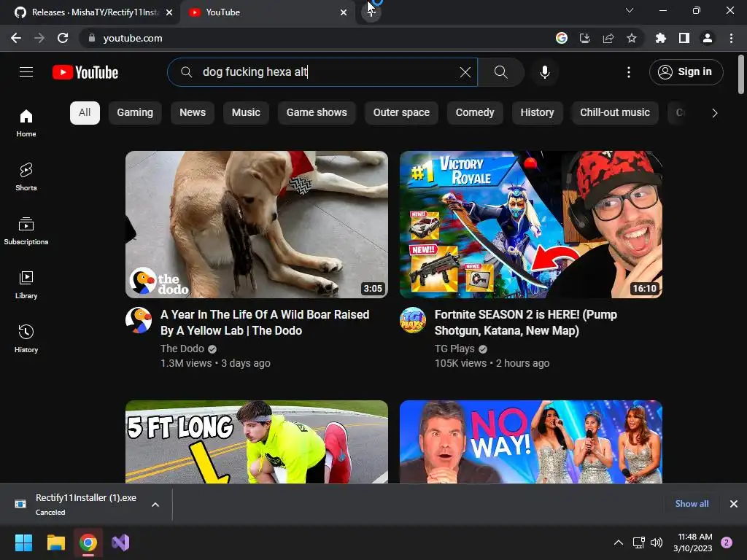Select the History category chip

click(537, 113)
